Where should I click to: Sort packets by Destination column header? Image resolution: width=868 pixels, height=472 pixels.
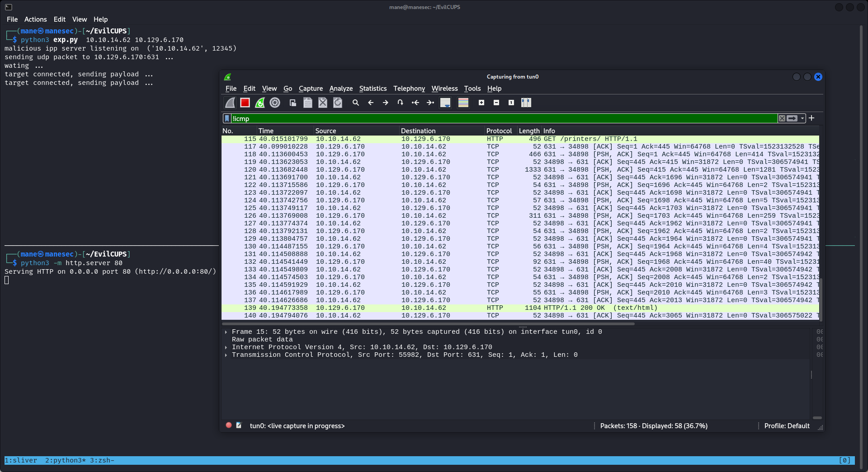click(442, 131)
